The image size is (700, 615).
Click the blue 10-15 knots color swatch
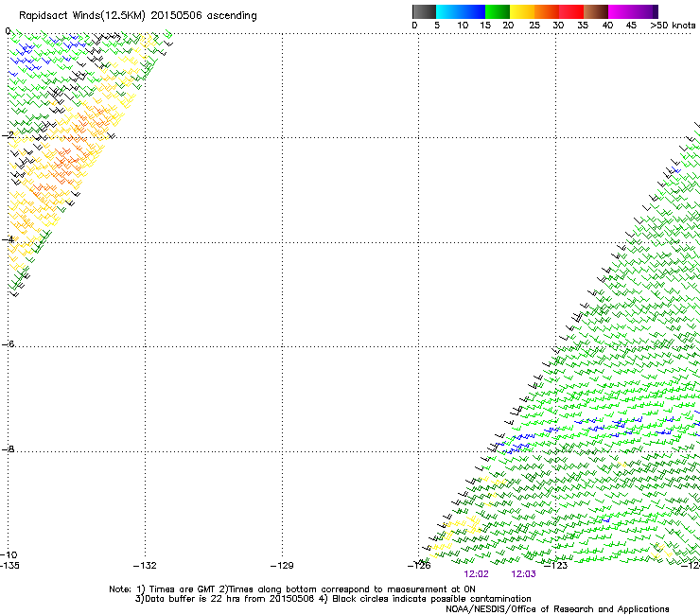(473, 11)
